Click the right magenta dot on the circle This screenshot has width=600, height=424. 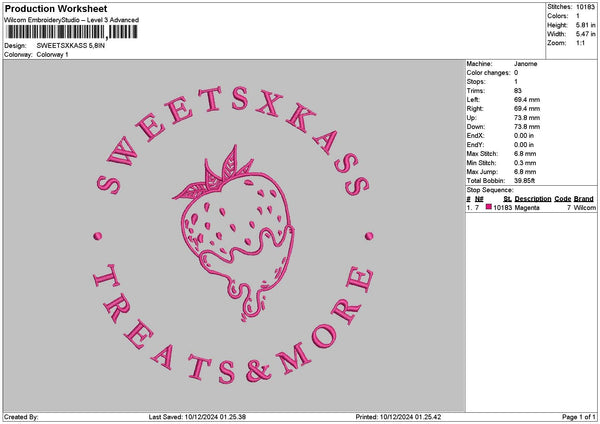pos(369,236)
